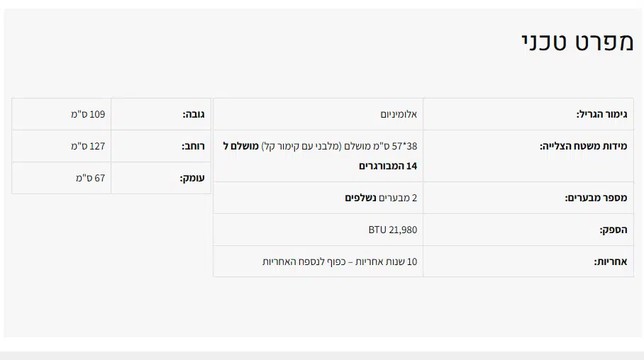Click the '67 ס"מ' depth value
The width and height of the screenshot is (644, 360).
pyautogui.click(x=91, y=178)
